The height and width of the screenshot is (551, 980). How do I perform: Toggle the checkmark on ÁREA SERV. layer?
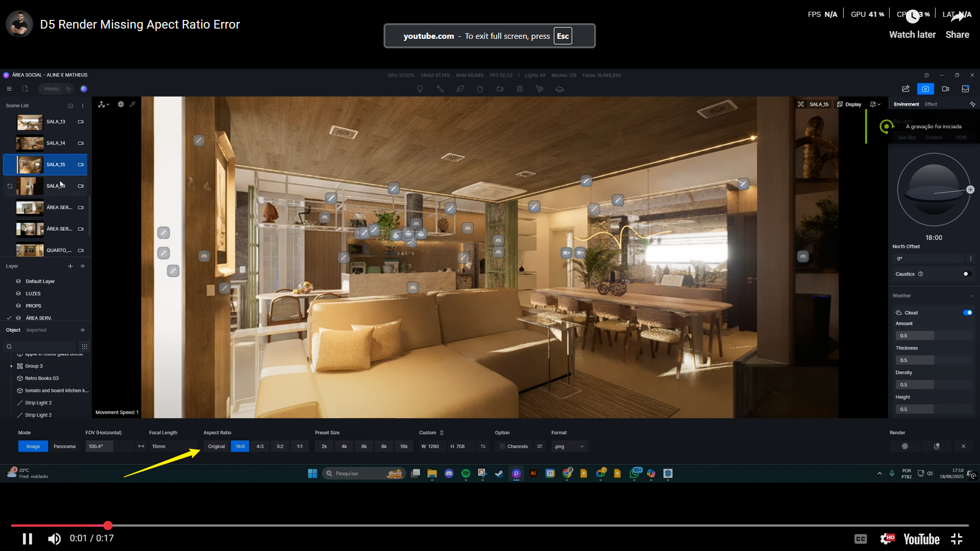[x=9, y=318]
